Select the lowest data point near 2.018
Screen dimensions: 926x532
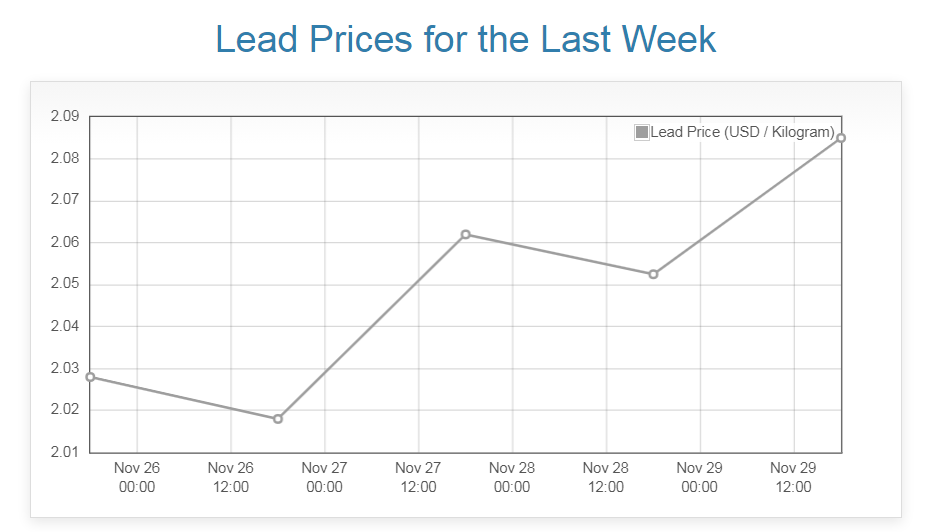coord(278,419)
